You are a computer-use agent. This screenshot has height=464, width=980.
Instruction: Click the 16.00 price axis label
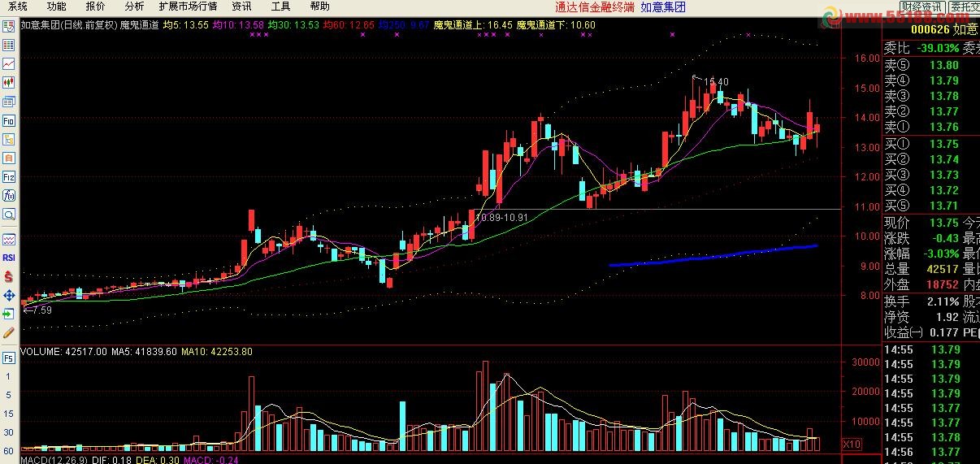pos(867,58)
